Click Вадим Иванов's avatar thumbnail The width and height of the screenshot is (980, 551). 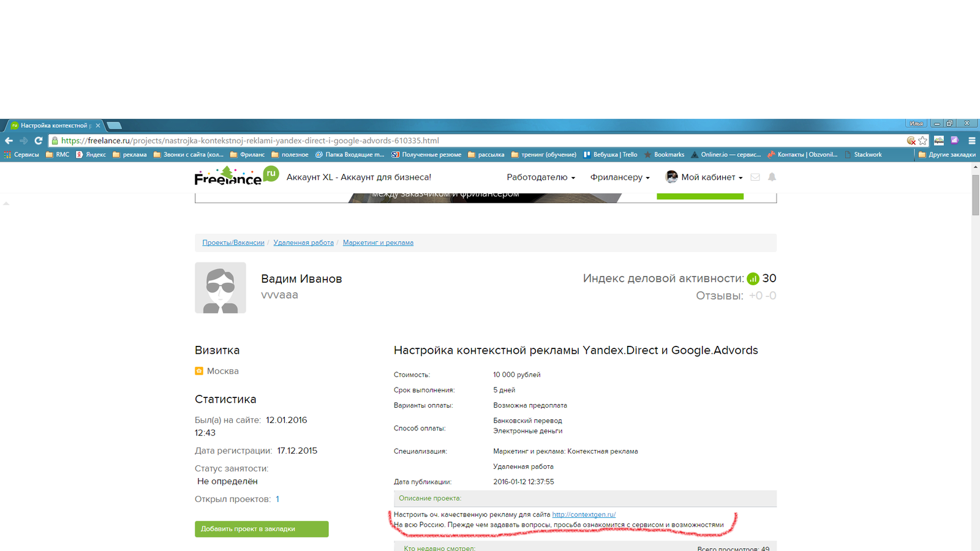point(221,288)
